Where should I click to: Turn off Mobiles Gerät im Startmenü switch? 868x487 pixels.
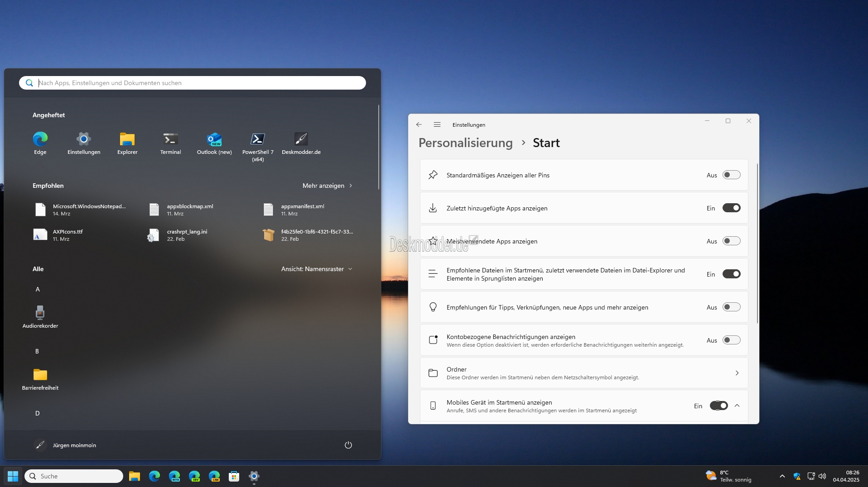(x=719, y=406)
